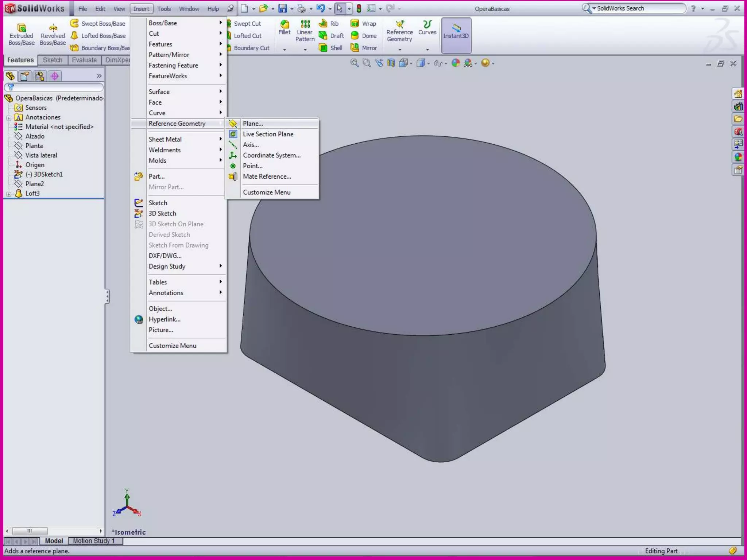Click the Extruded Boss/Base icon

click(x=21, y=28)
